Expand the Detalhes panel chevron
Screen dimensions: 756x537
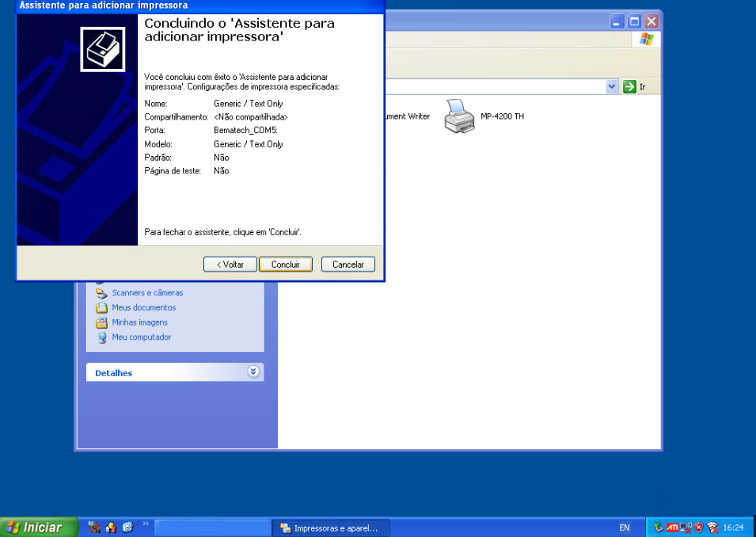pyautogui.click(x=253, y=371)
